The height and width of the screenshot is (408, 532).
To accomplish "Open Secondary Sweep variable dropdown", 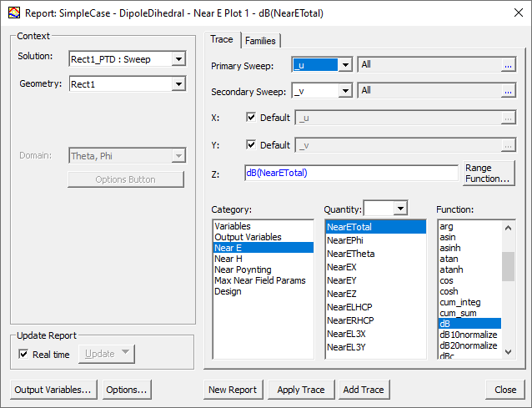I will pyautogui.click(x=345, y=91).
